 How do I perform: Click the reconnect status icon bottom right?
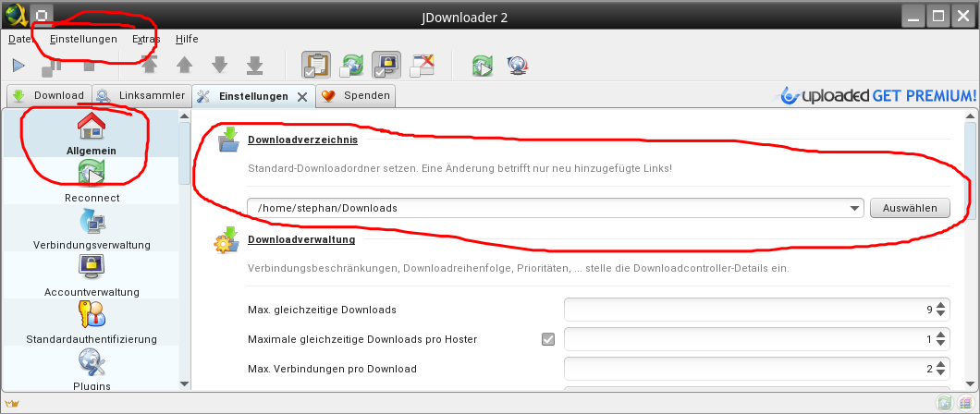pyautogui.click(x=944, y=404)
